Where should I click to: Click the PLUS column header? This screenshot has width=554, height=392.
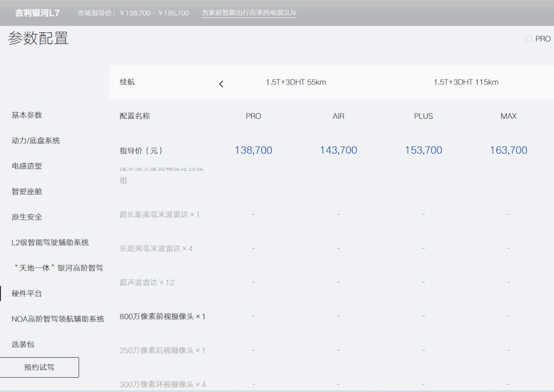(x=423, y=116)
